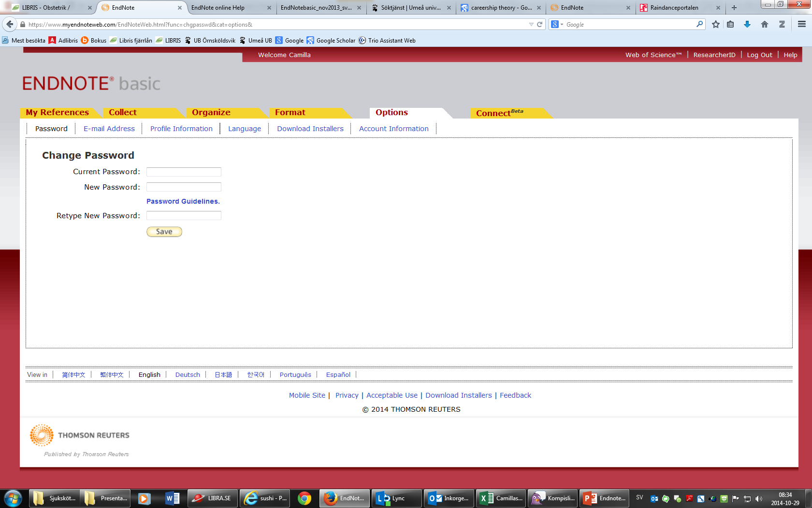Open the Windows Start button

[x=13, y=498]
